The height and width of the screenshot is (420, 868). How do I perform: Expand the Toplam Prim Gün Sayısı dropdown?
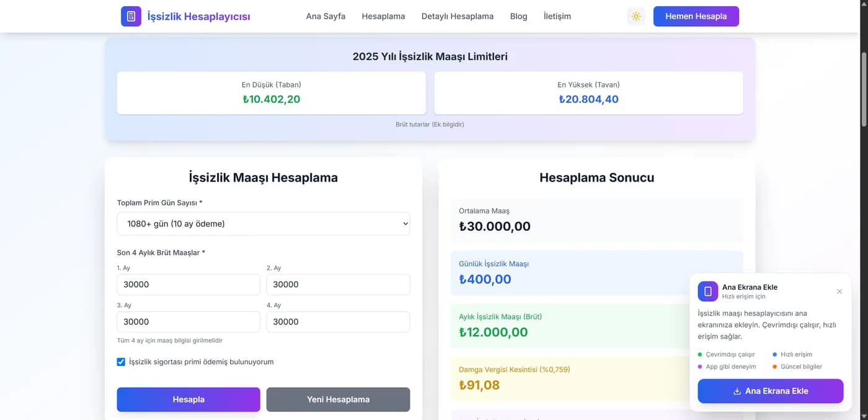click(x=263, y=224)
